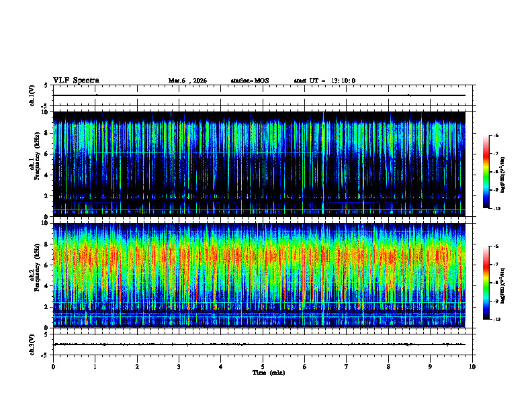Screen dimensions: 532x411
Task: Click time axis tick label "7"
Action: tap(347, 367)
